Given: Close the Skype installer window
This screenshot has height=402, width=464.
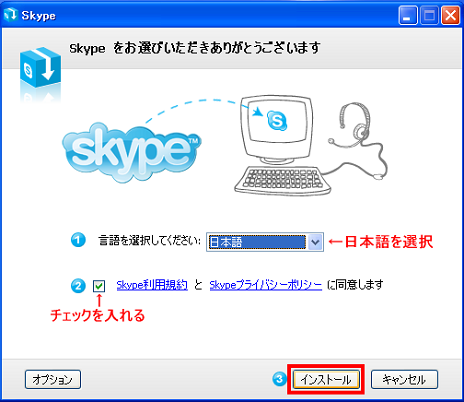Looking at the screenshot, I should 450,15.
